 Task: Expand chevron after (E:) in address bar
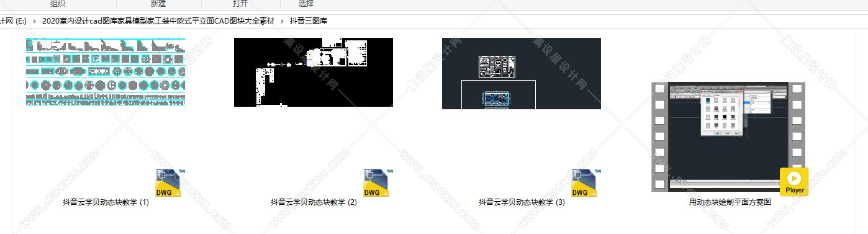pyautogui.click(x=34, y=20)
